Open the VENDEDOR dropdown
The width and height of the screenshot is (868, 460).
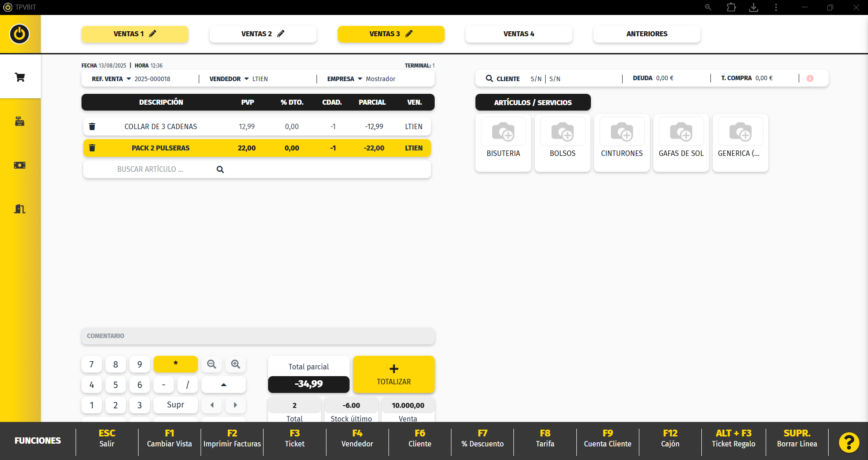pos(246,79)
